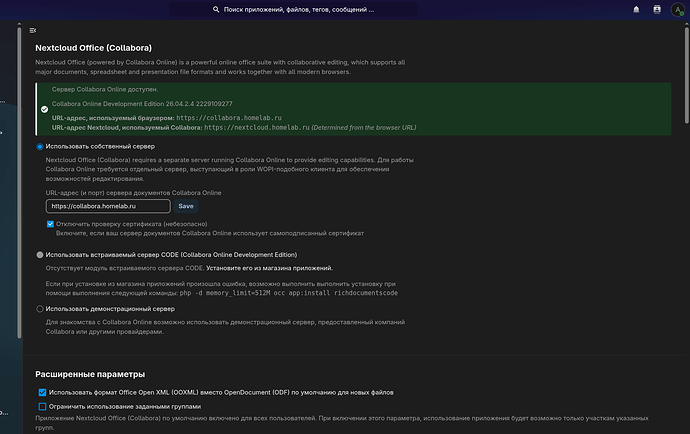This screenshot has height=434, width=690.
Task: Open the notifications bell icon
Action: pyautogui.click(x=636, y=9)
